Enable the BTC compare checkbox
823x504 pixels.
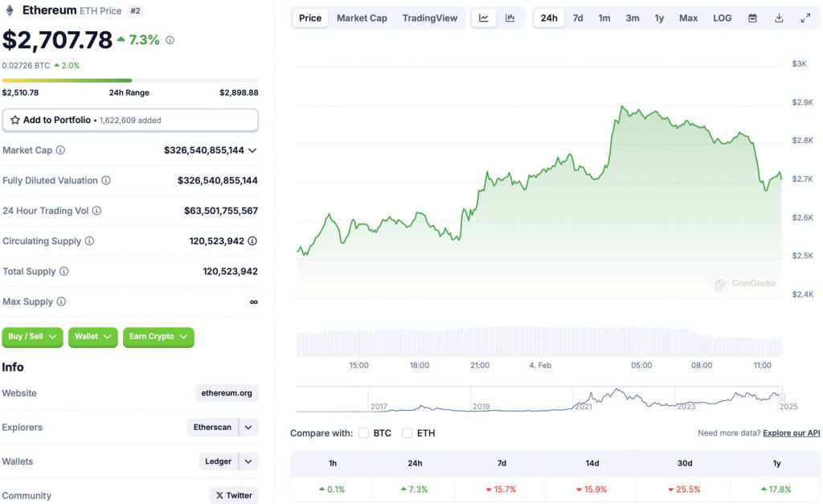pyautogui.click(x=363, y=432)
